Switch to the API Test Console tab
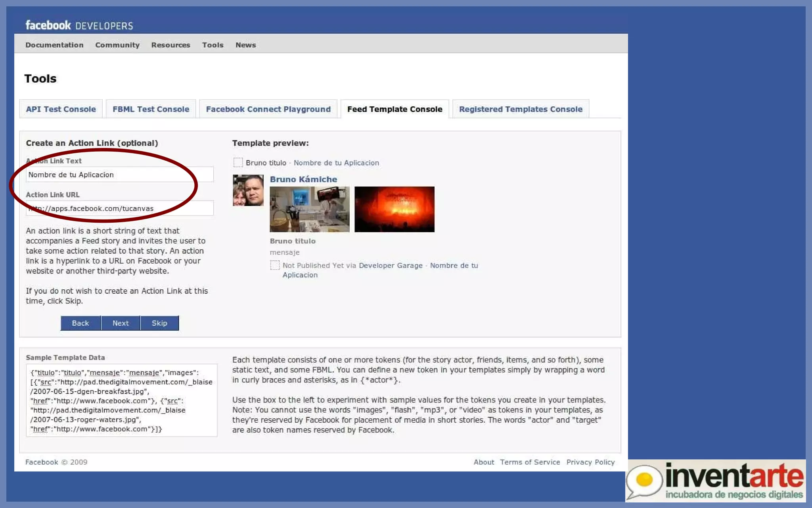 pos(61,109)
